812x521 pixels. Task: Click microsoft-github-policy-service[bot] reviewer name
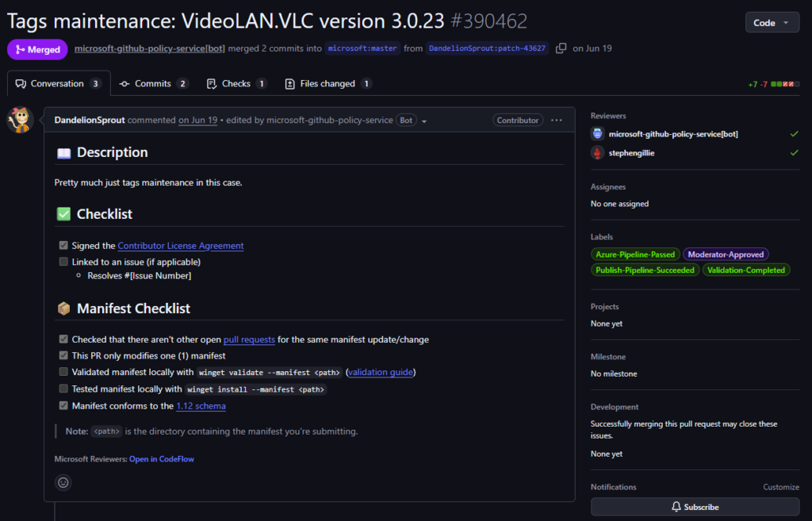[x=673, y=133]
